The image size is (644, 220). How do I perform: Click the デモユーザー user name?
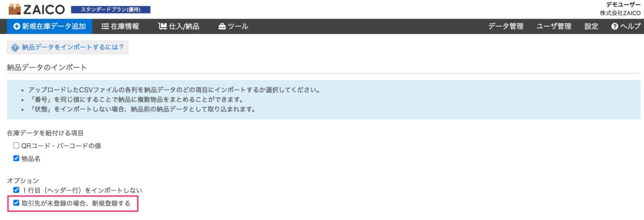tap(623, 5)
